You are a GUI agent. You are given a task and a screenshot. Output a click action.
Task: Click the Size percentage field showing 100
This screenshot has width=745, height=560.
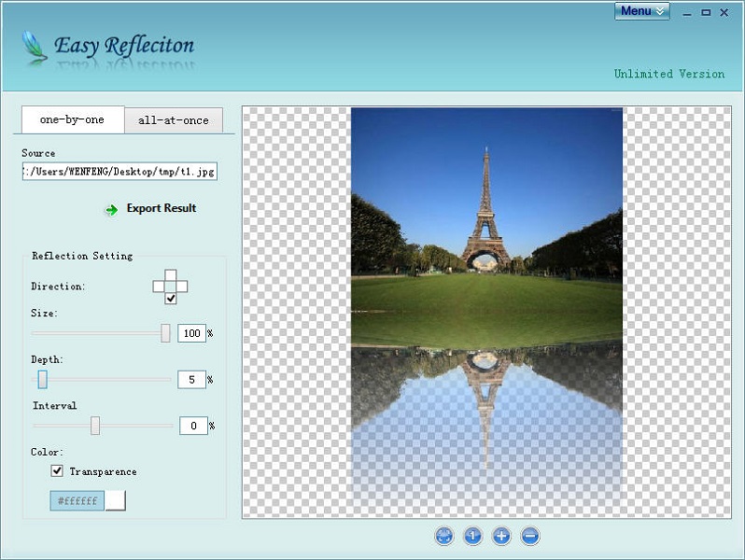[191, 333]
